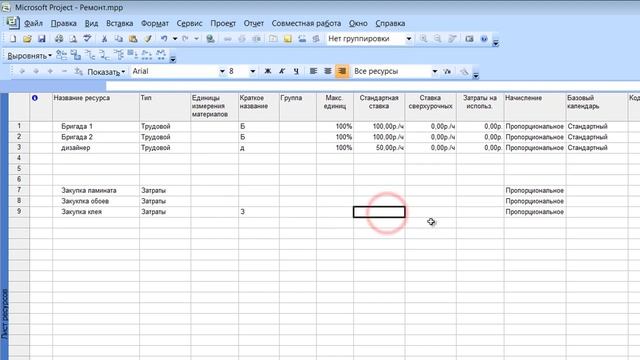Click the entry bar above the table
The height and width of the screenshot is (360, 640).
coord(373,86)
